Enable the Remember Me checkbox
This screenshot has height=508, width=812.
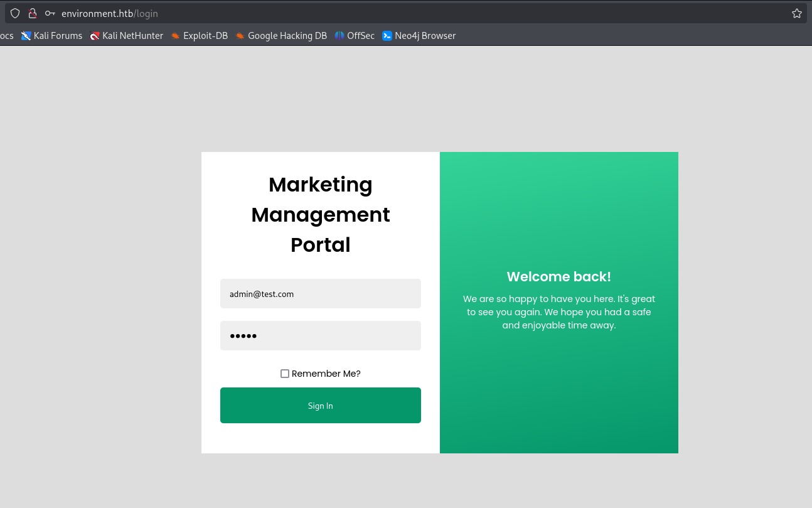[x=285, y=374]
